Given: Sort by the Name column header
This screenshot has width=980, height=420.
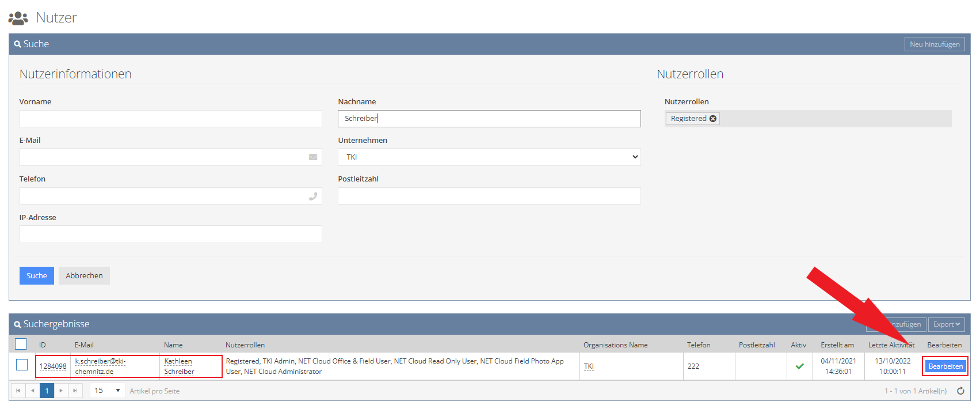Looking at the screenshot, I should click(173, 345).
